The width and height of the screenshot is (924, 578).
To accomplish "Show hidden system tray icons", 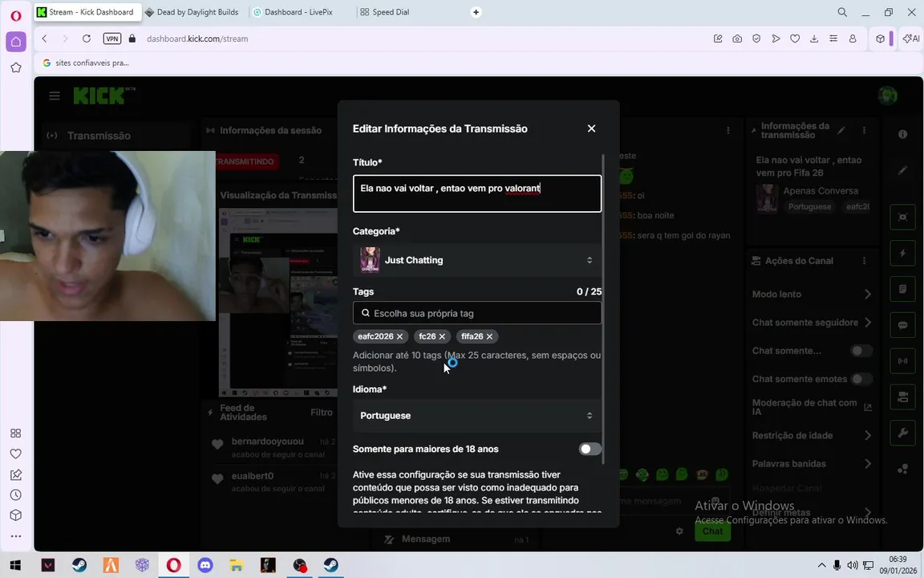I will [821, 565].
